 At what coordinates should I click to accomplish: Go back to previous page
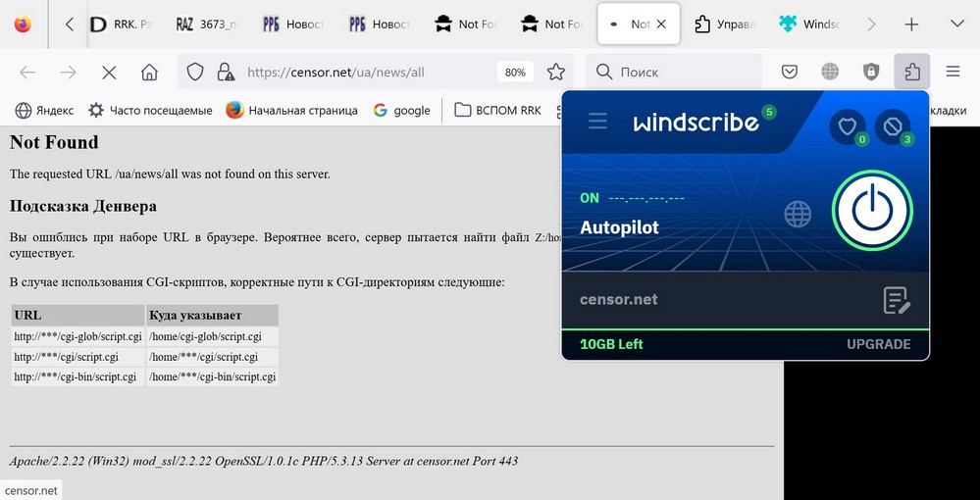(x=27, y=73)
